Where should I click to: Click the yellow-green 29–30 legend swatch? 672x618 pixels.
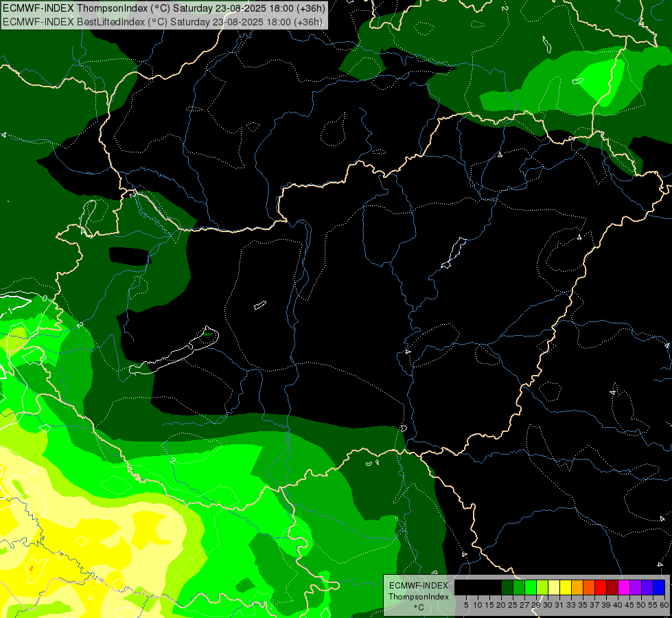(542, 587)
